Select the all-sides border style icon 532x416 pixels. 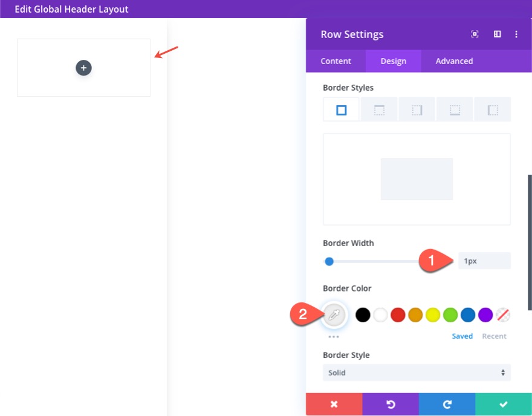(x=340, y=109)
